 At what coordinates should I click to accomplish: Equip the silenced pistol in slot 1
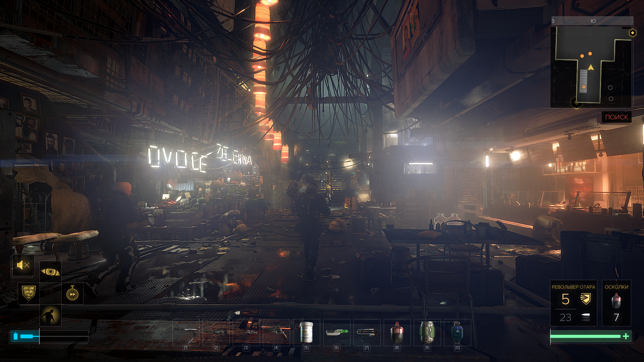click(x=186, y=333)
